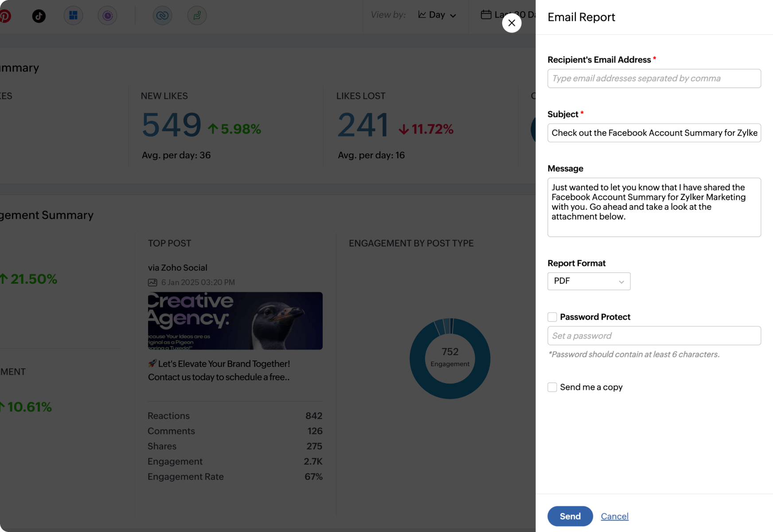Viewport: 773px width, 532px height.
Task: Focus the Recipient's Email Address field
Action: click(x=654, y=78)
